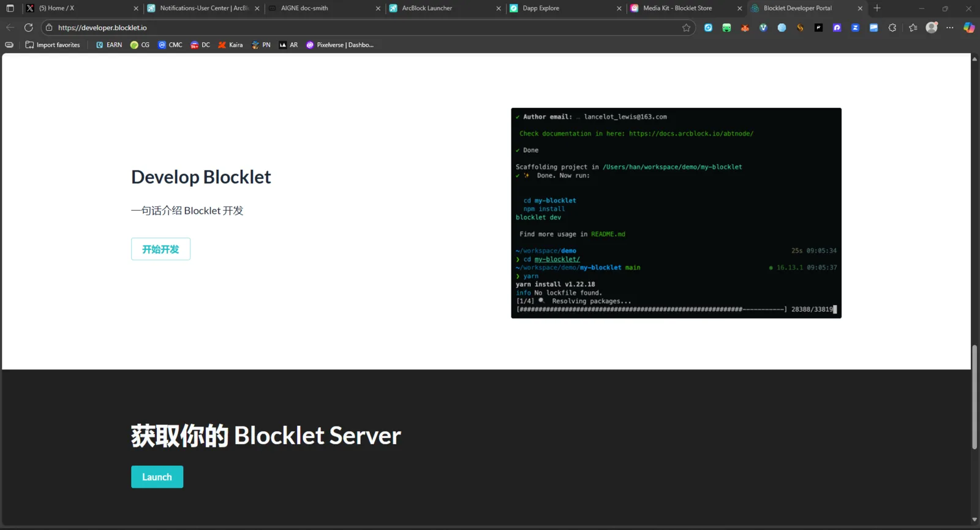Open browser Settings and more menu
This screenshot has height=530, width=980.
click(x=950, y=28)
